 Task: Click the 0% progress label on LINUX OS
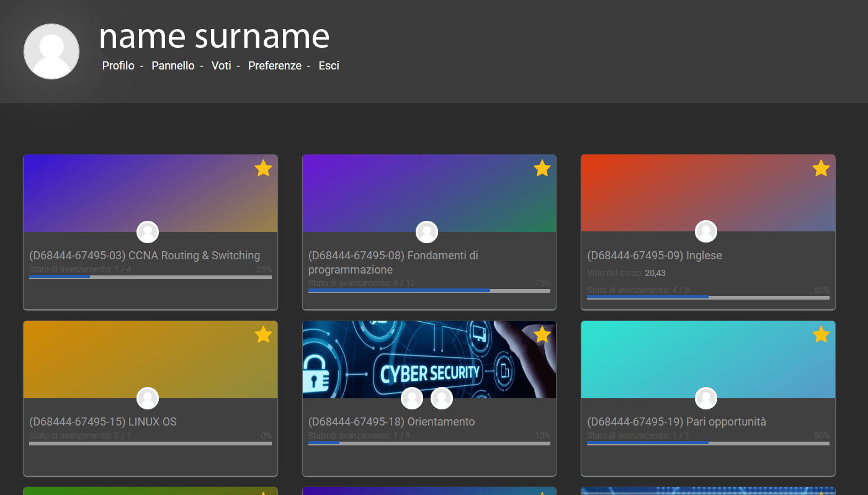tap(266, 436)
